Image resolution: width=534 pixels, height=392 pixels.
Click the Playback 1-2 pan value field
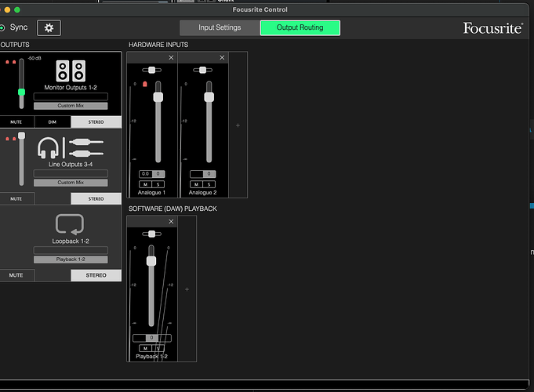coord(152,338)
